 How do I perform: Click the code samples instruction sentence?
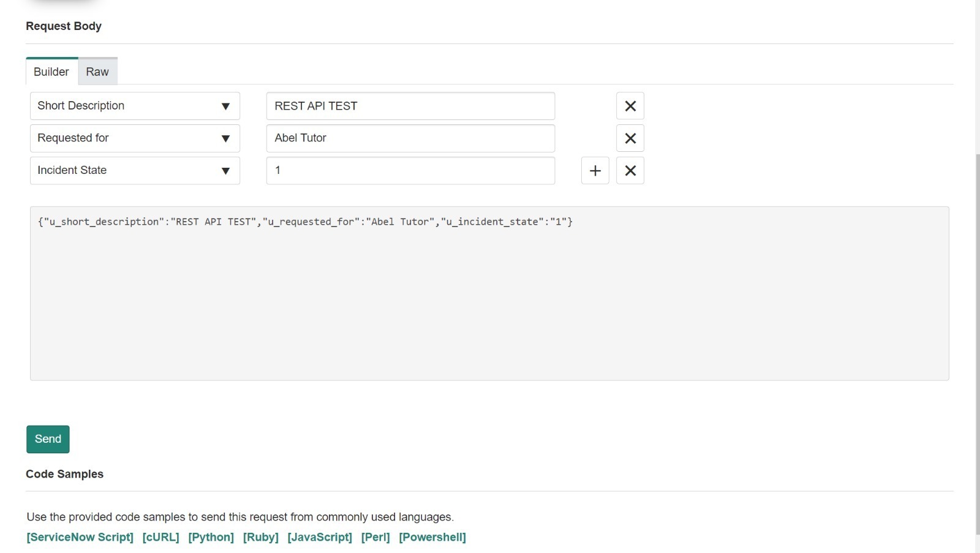240,517
